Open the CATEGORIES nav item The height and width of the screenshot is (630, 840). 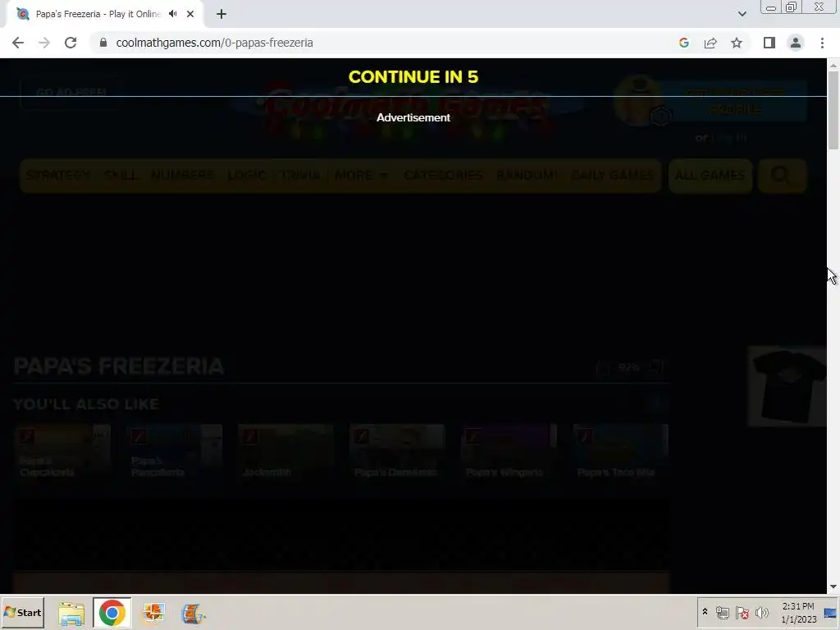coord(443,176)
